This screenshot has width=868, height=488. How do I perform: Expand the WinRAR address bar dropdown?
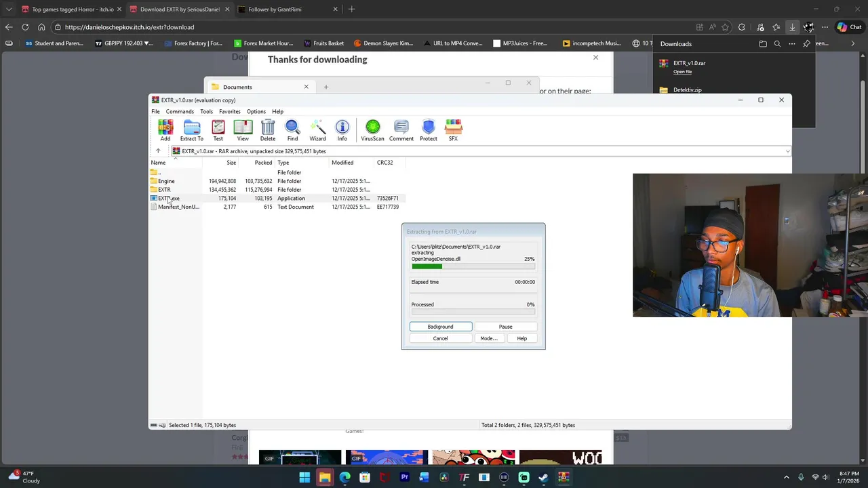click(787, 151)
